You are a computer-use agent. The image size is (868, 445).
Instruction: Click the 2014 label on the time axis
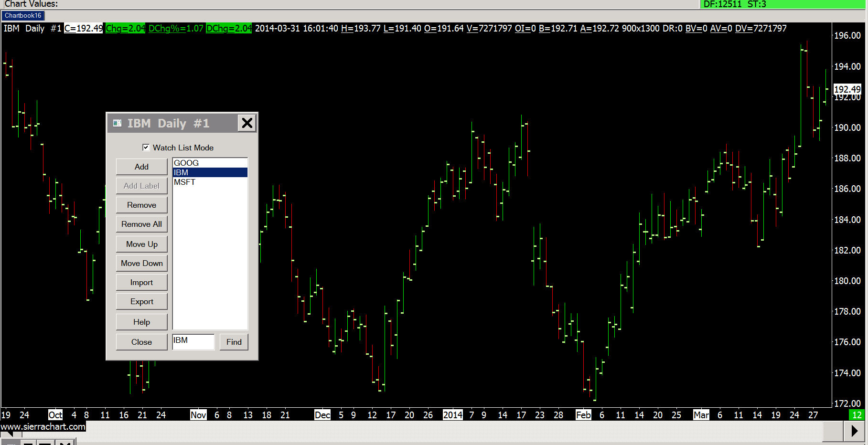[x=453, y=415]
